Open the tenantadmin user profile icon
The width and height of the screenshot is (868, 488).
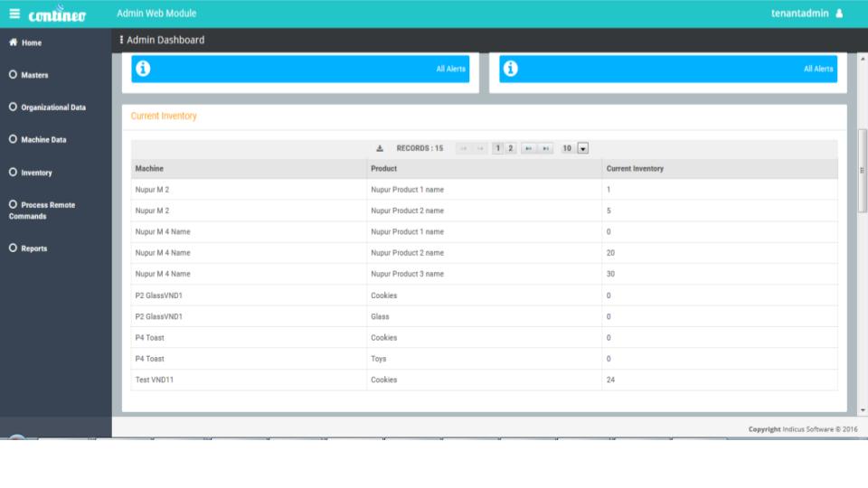(x=839, y=14)
